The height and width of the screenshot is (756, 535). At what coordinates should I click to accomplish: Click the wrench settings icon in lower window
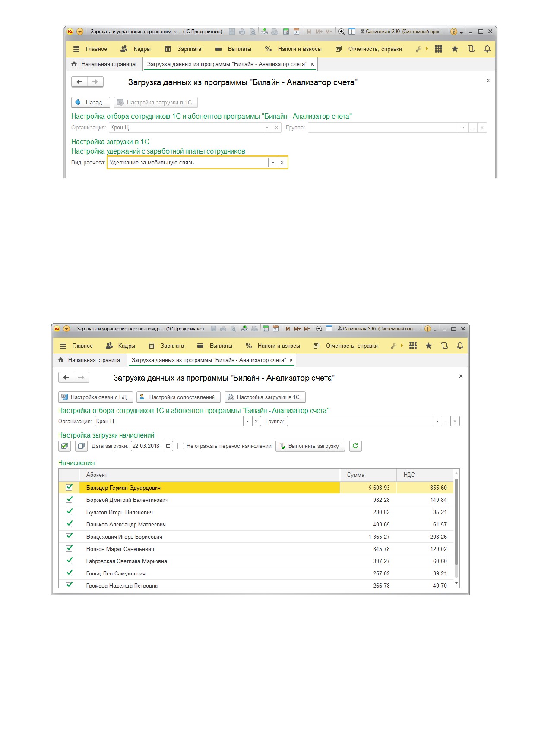pyautogui.click(x=393, y=346)
